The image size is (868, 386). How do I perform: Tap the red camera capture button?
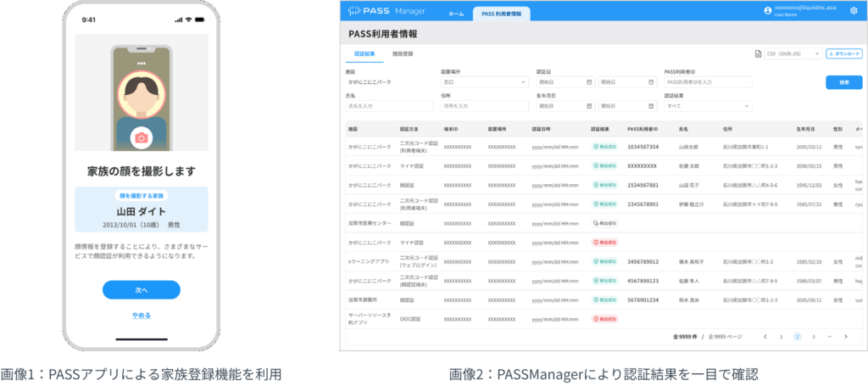(142, 138)
